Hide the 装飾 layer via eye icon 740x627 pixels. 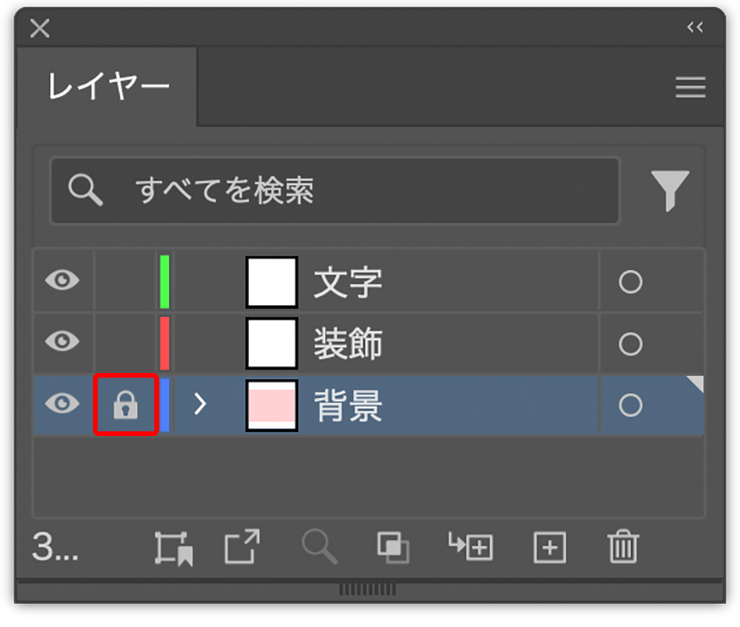click(62, 342)
